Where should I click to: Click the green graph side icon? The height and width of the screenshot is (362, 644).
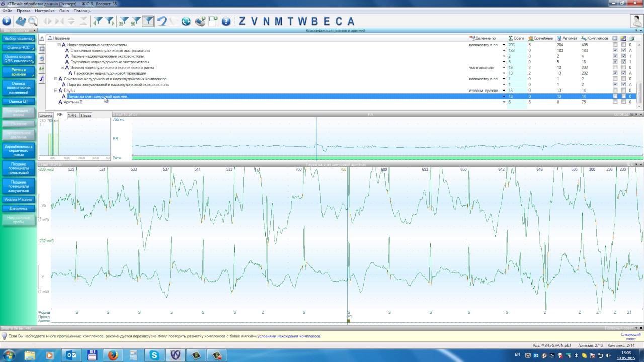coord(42,69)
